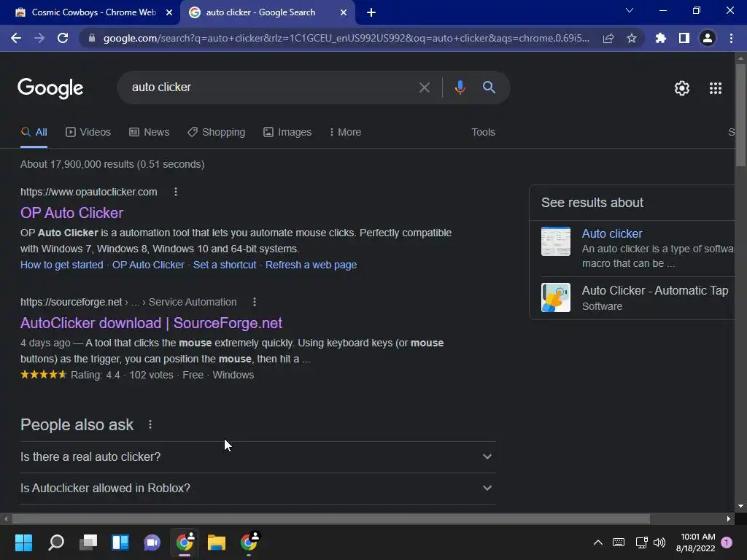The width and height of the screenshot is (747, 560).
Task: Start a voice search with microphone
Action: tap(460, 87)
